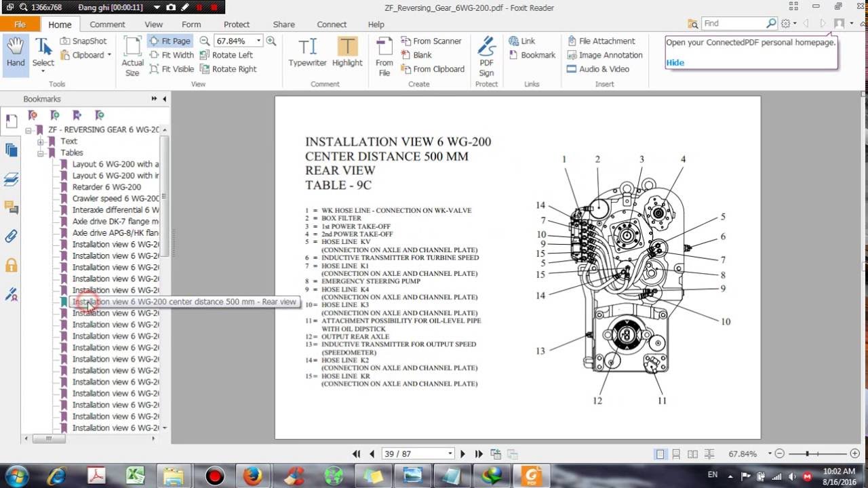Screen dimensions: 868x488
Task: Toggle Fit Visible view
Action: pos(172,69)
